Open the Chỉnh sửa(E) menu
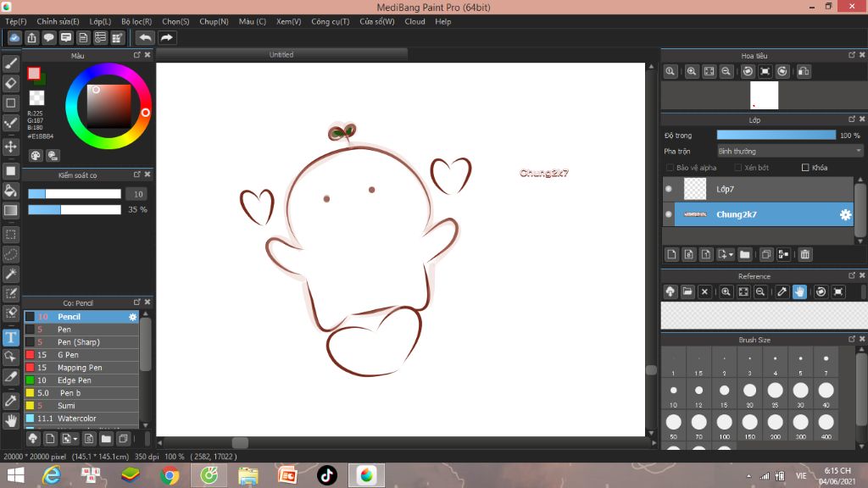This screenshot has height=488, width=868. (x=58, y=21)
